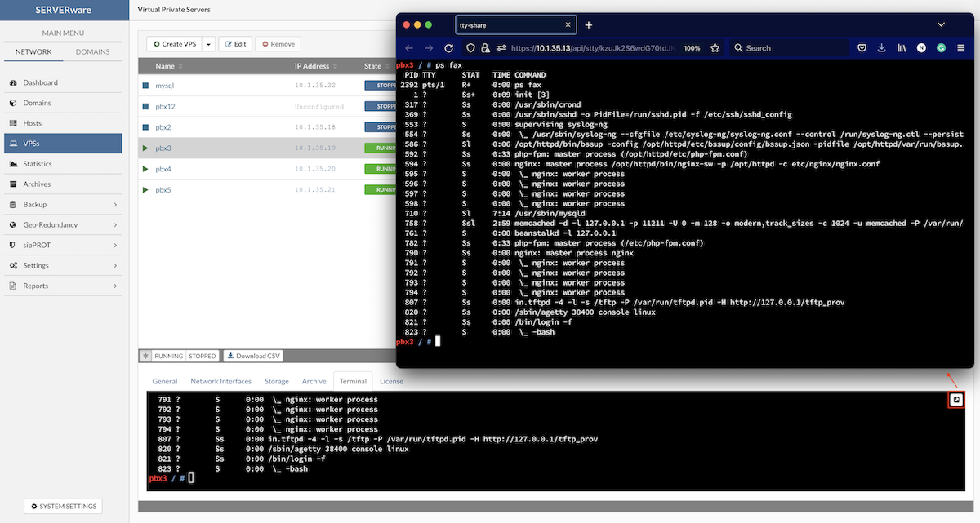Switch to the Network Interfaces tab

coord(220,381)
